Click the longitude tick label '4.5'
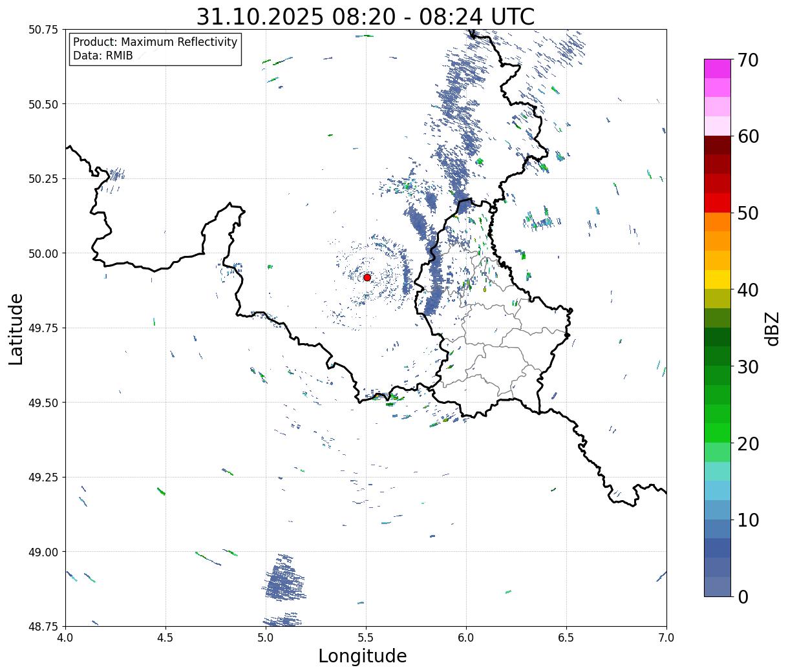788x672 pixels. (x=165, y=638)
